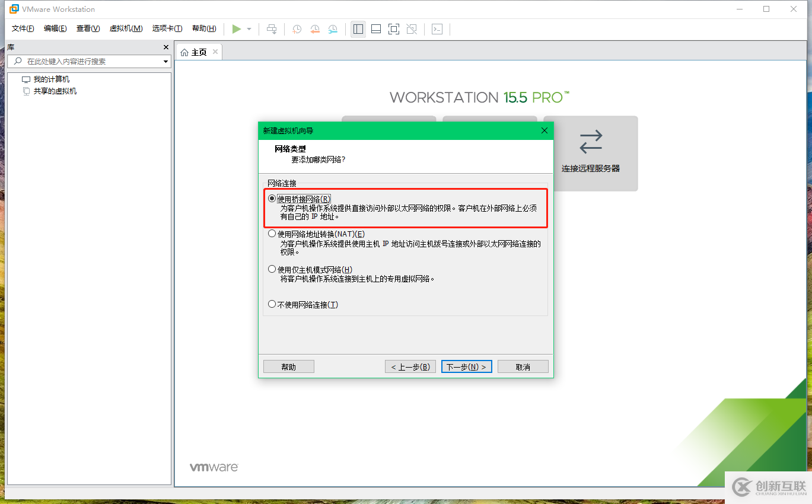The width and height of the screenshot is (812, 504).
Task: Click the Revert Snapshot icon
Action: point(315,28)
